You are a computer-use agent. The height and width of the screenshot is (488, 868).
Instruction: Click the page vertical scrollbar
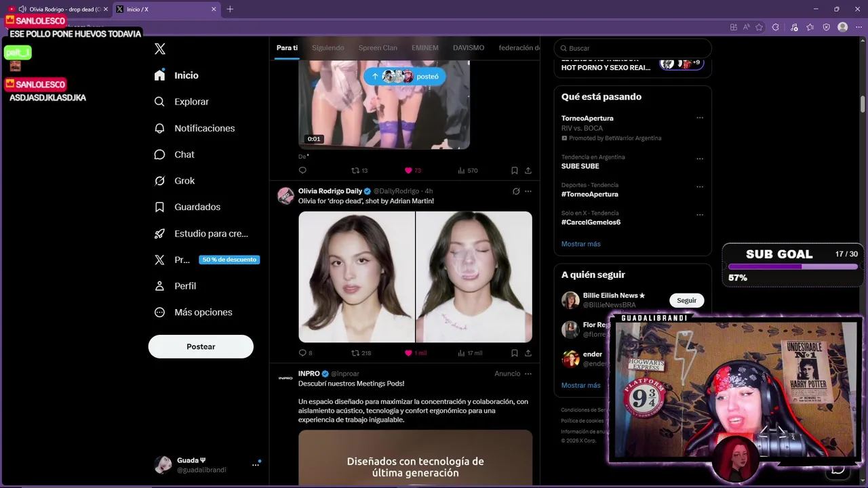[x=863, y=104]
